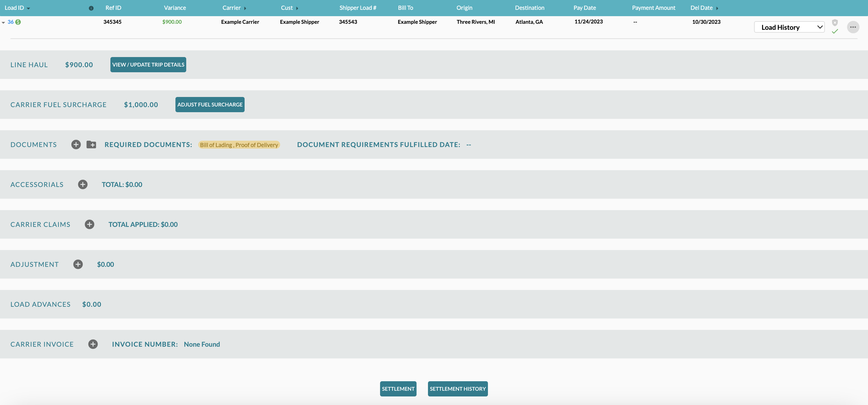
Task: Click the add-folder icon in Documents
Action: click(91, 145)
